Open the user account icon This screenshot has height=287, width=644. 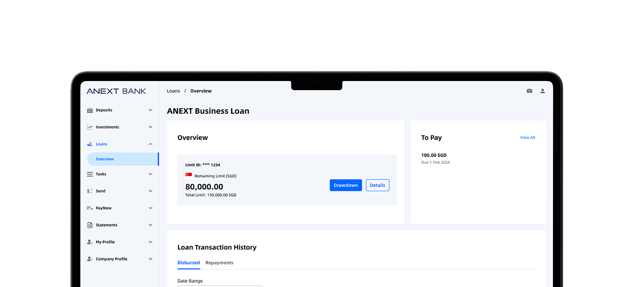[542, 91]
